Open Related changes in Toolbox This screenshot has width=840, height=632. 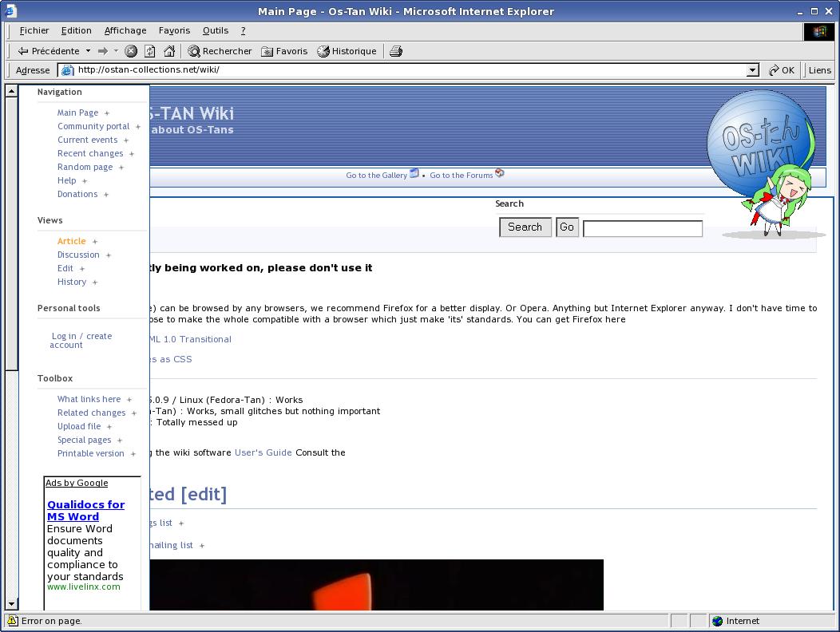click(x=91, y=413)
